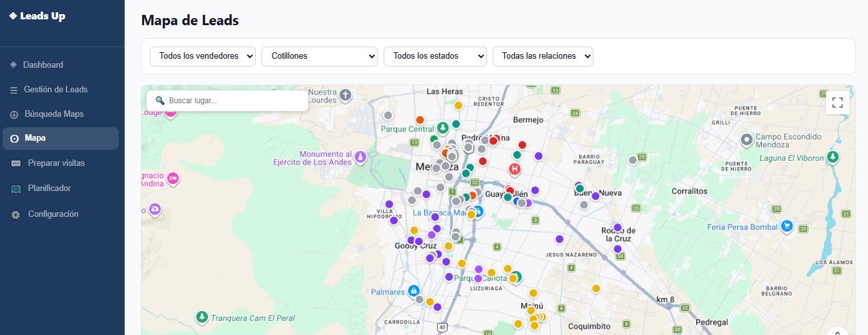The height and width of the screenshot is (335, 868).
Task: Click the magnifier icon in map search
Action: (x=160, y=101)
